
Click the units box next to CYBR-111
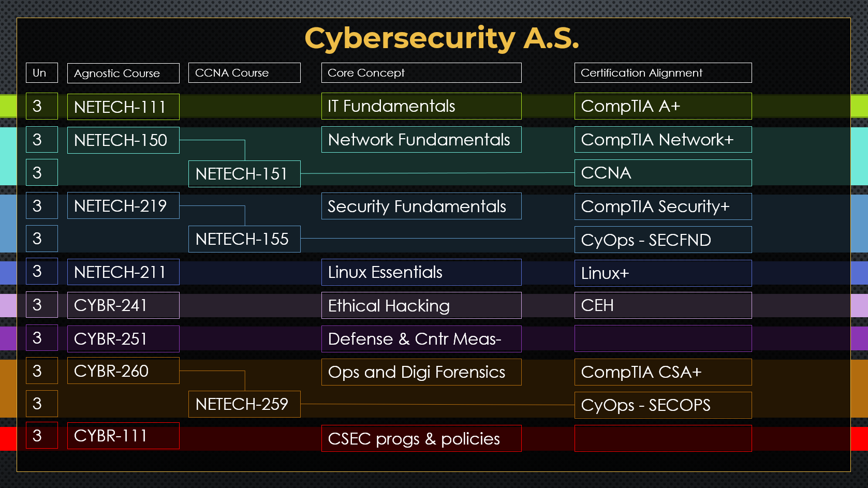tap(41, 436)
